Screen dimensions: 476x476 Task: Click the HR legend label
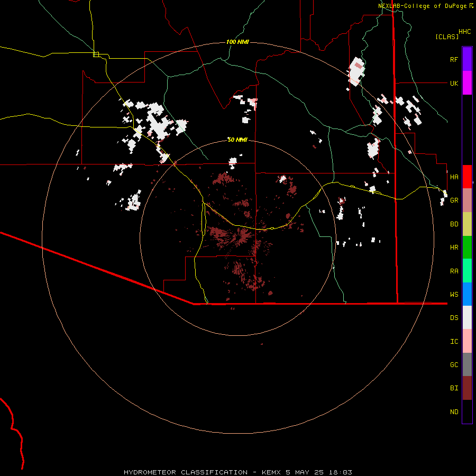[x=454, y=248]
